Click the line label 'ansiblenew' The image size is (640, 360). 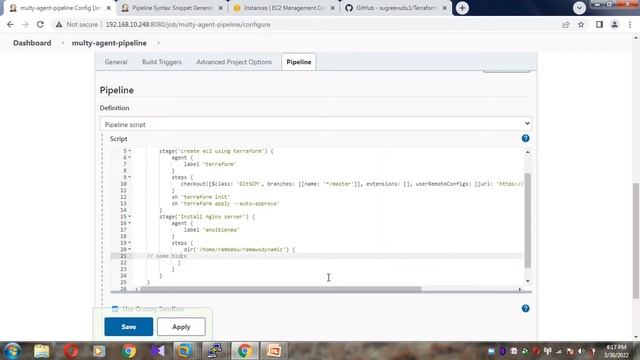pyautogui.click(x=211, y=230)
